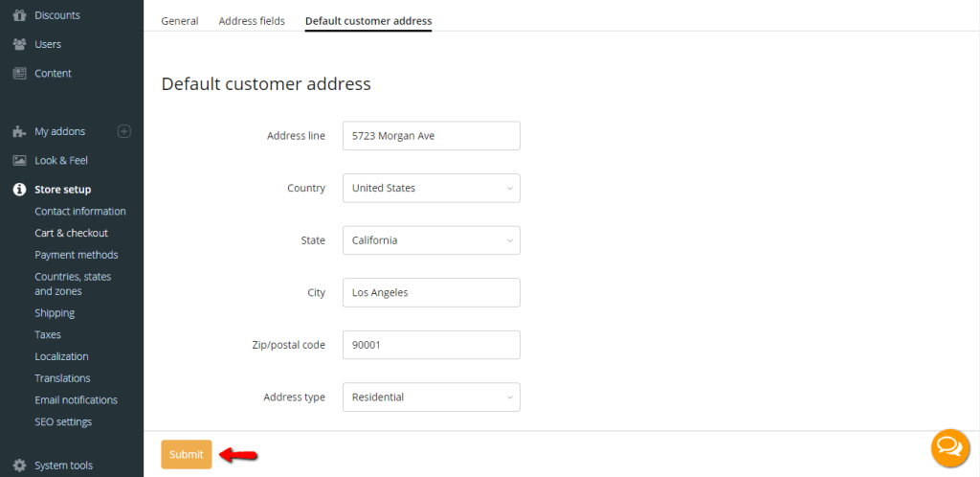The height and width of the screenshot is (477, 980).
Task: Click the plus icon beside My addons
Action: click(x=124, y=131)
